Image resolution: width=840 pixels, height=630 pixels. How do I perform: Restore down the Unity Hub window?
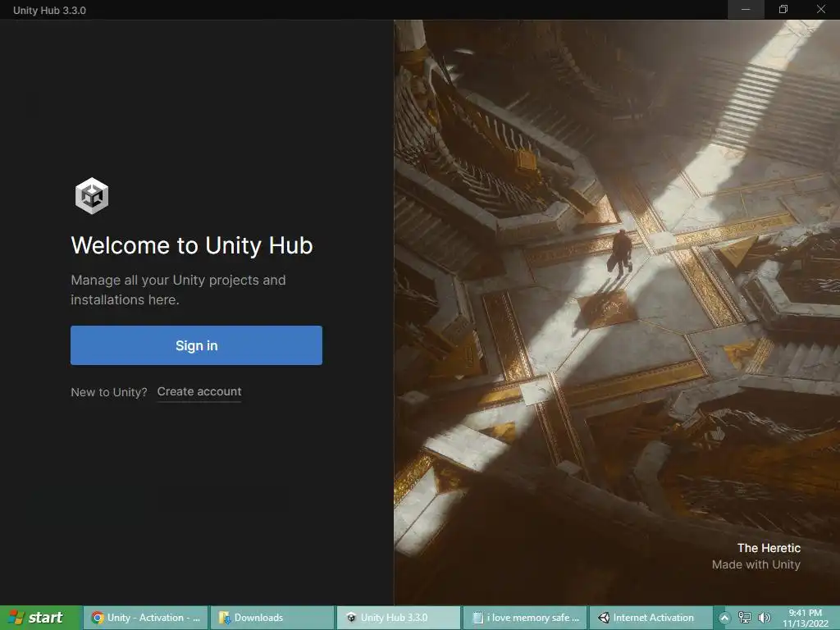point(783,10)
